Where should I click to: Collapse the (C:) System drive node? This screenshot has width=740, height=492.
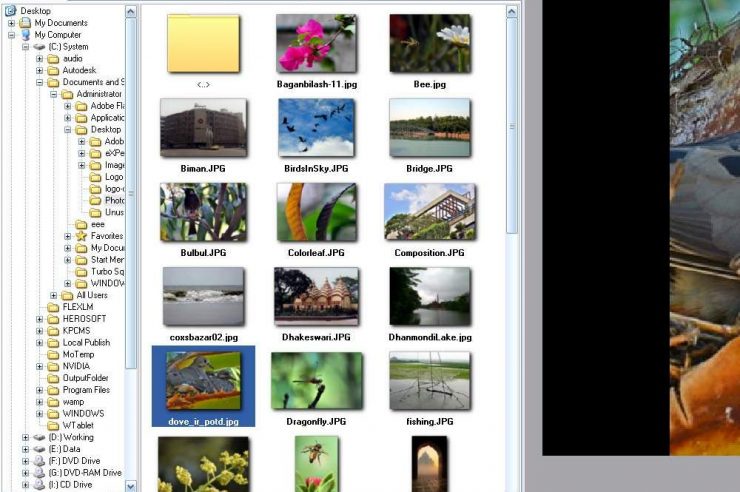click(x=26, y=47)
